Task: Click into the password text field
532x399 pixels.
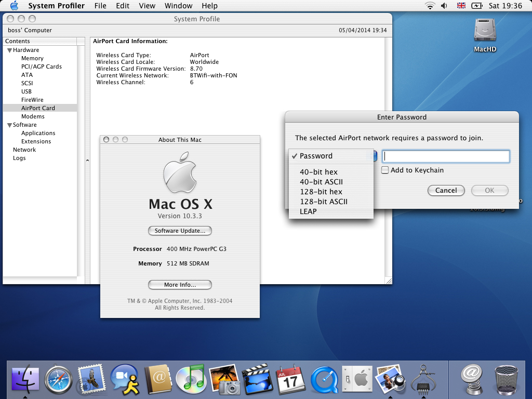Action: tap(445, 156)
